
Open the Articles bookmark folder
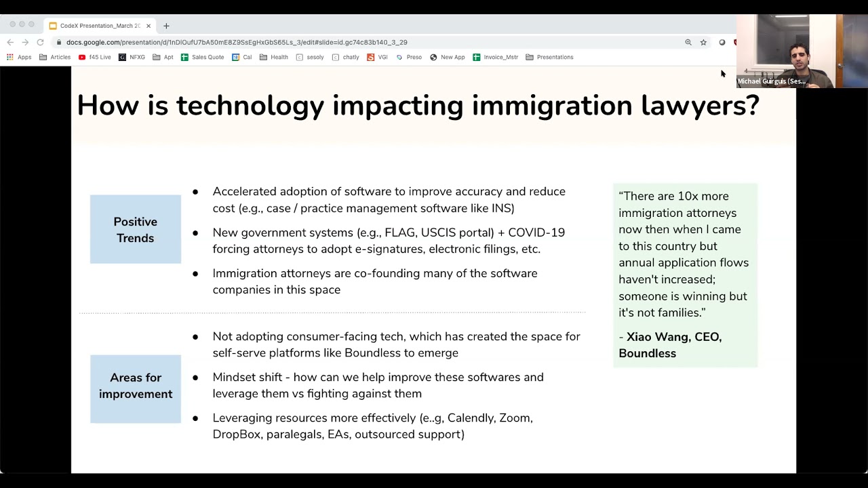(x=55, y=57)
